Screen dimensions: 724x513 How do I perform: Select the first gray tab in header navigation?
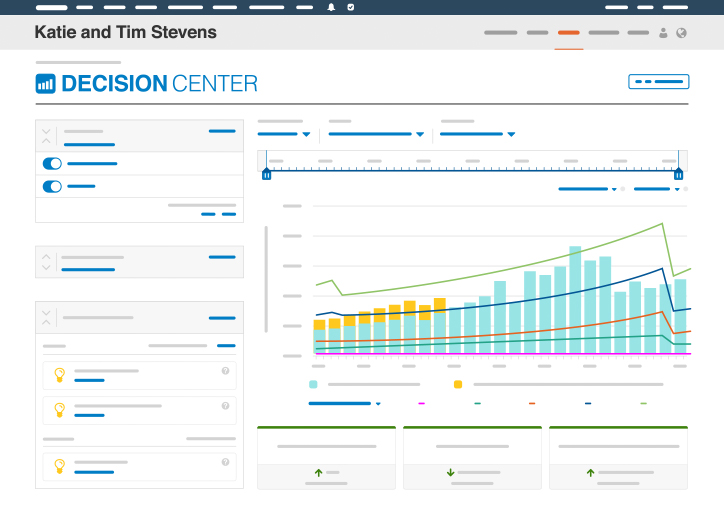point(501,33)
